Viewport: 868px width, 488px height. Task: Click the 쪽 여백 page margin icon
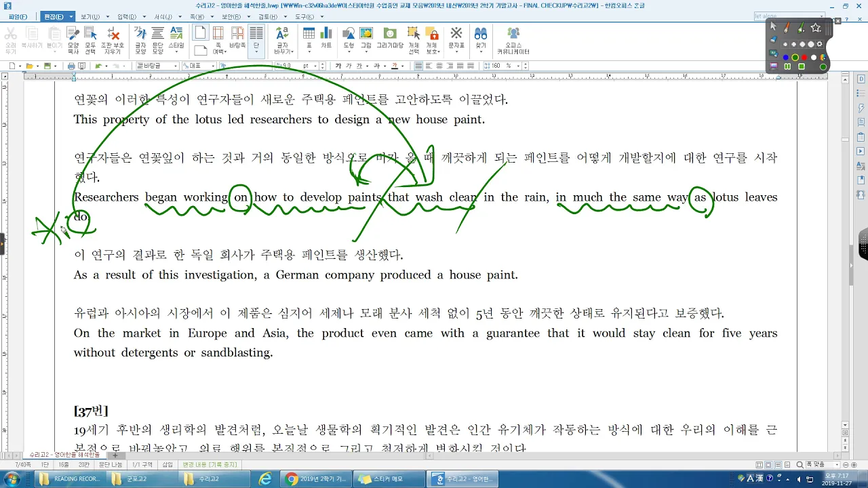click(x=218, y=40)
